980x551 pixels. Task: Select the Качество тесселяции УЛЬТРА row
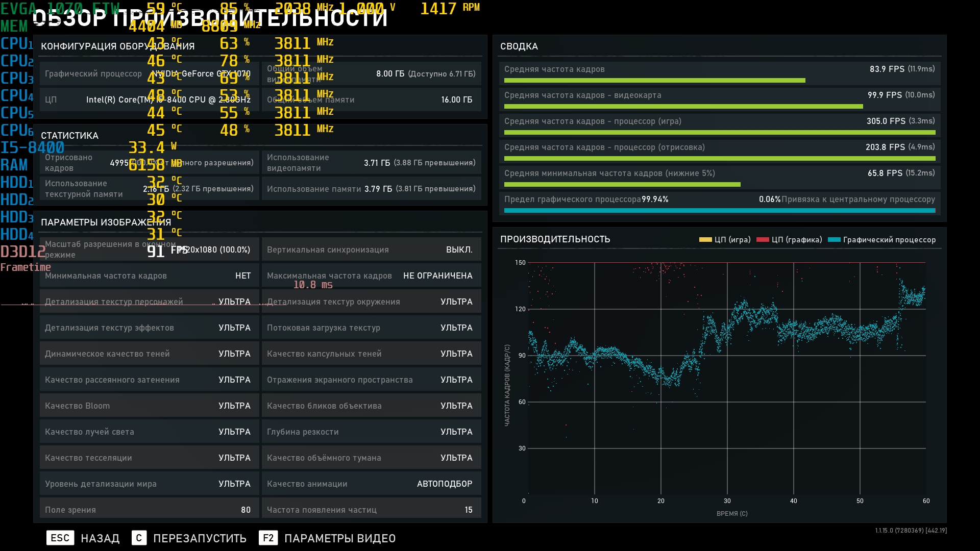point(149,458)
